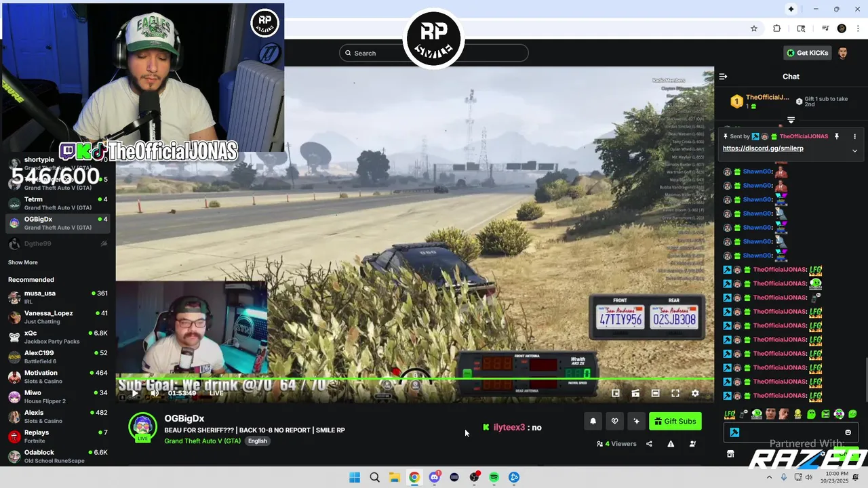Open Odablock recommended channel

58,456
